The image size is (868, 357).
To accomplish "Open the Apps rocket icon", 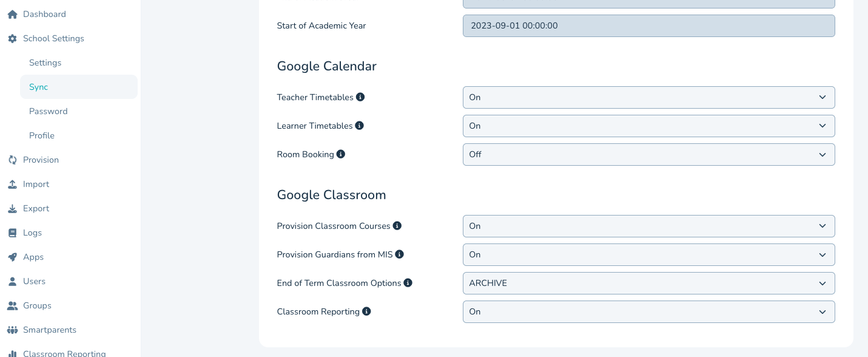I will tap(12, 257).
